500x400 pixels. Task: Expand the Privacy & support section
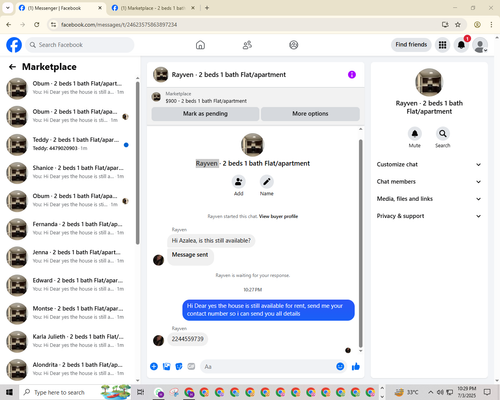(x=429, y=216)
